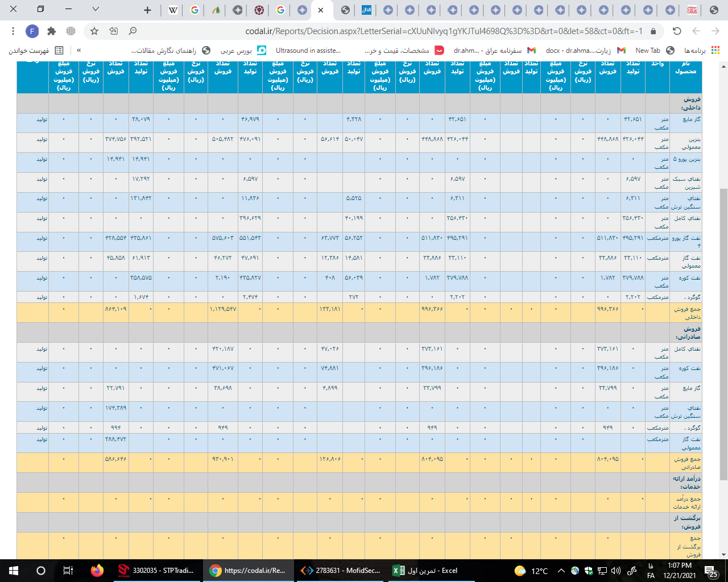The image size is (728, 582).
Task: Switch the FA input language indicator
Action: point(651,571)
